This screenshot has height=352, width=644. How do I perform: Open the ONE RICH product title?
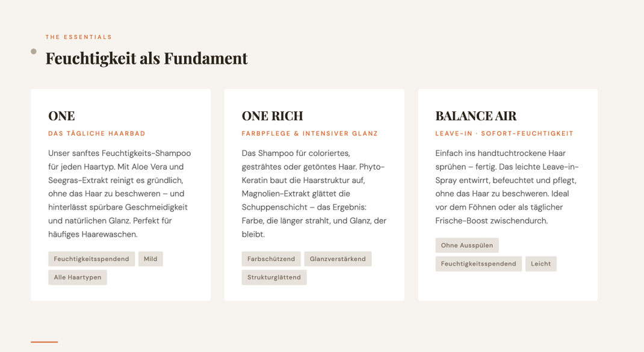click(272, 116)
